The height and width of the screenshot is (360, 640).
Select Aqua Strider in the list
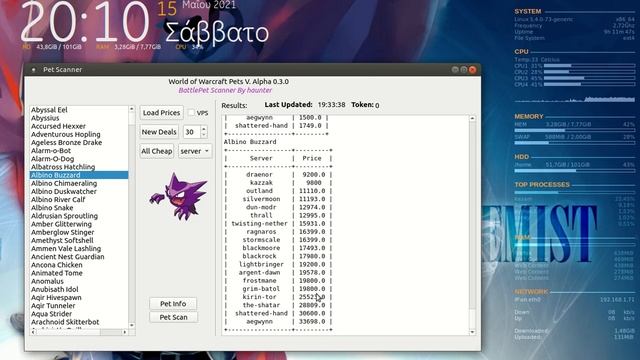pos(79,314)
